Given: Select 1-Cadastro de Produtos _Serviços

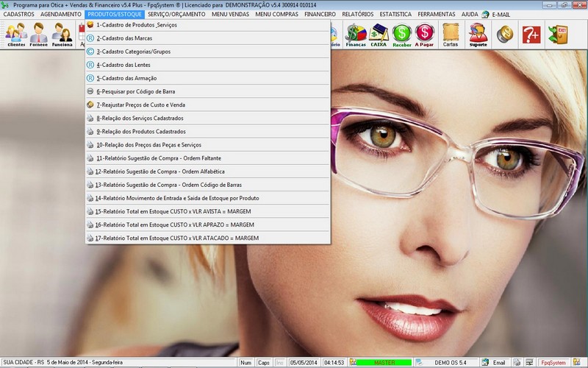Looking at the screenshot, I should coord(208,25).
